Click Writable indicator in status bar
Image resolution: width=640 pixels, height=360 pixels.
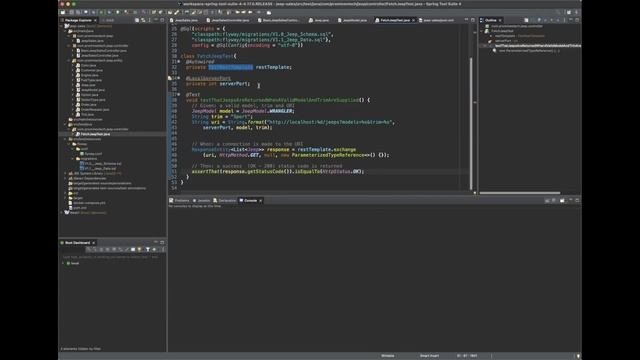point(388,356)
